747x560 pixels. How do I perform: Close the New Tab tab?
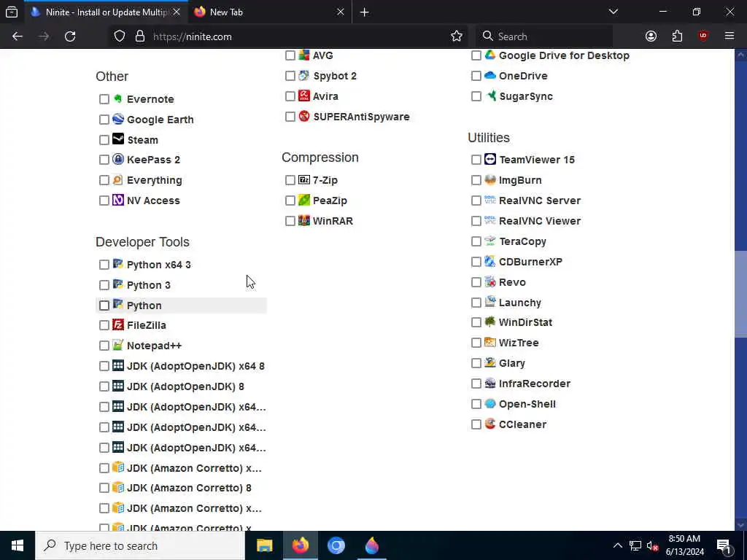pyautogui.click(x=340, y=12)
